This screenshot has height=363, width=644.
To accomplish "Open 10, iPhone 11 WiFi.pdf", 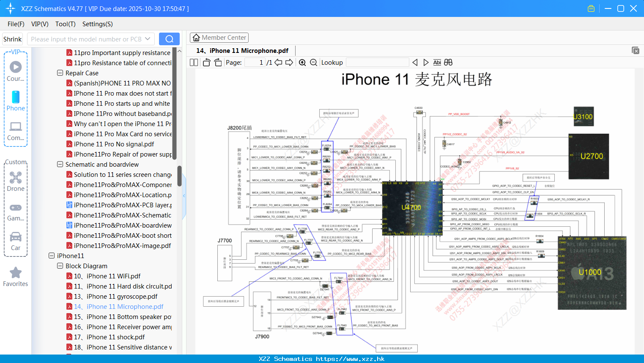I will (107, 276).
